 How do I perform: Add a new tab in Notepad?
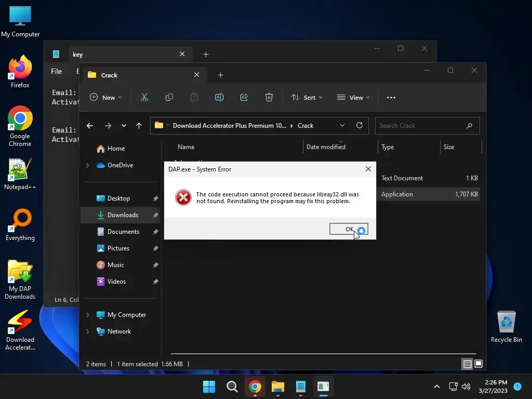(x=206, y=54)
